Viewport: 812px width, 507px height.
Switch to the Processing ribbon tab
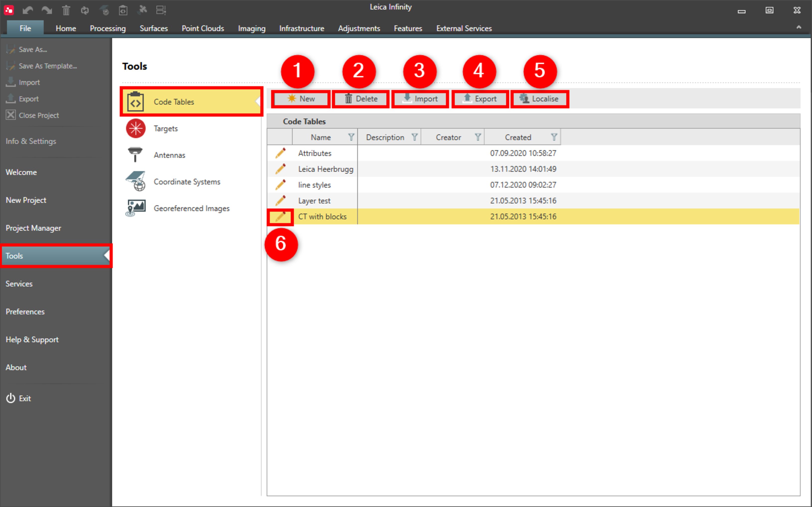[108, 28]
